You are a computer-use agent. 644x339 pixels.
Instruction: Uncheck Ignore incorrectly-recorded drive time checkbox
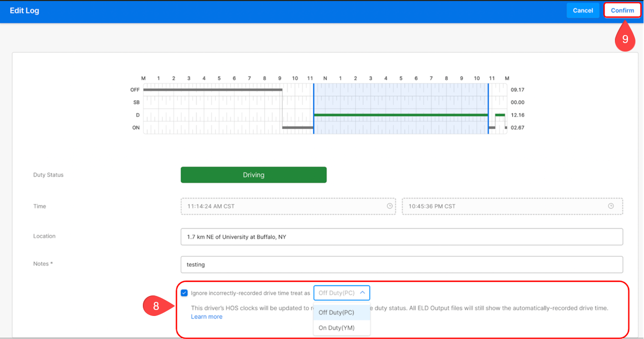pyautogui.click(x=184, y=293)
